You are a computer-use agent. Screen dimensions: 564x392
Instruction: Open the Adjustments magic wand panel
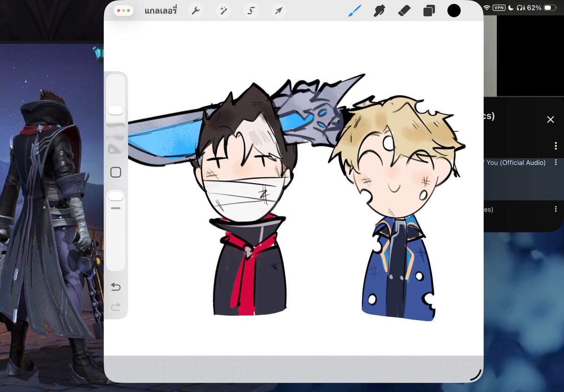click(223, 10)
